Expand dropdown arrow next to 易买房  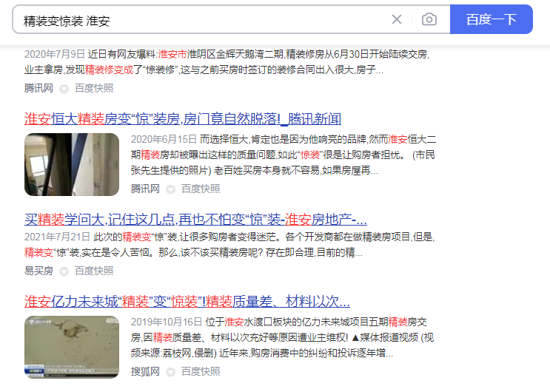tap(64, 271)
